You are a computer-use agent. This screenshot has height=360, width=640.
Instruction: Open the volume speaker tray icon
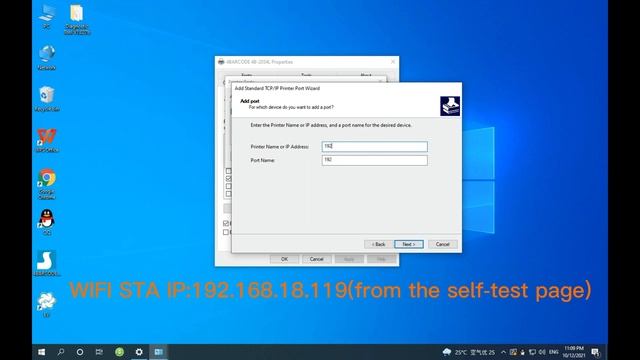point(542,352)
